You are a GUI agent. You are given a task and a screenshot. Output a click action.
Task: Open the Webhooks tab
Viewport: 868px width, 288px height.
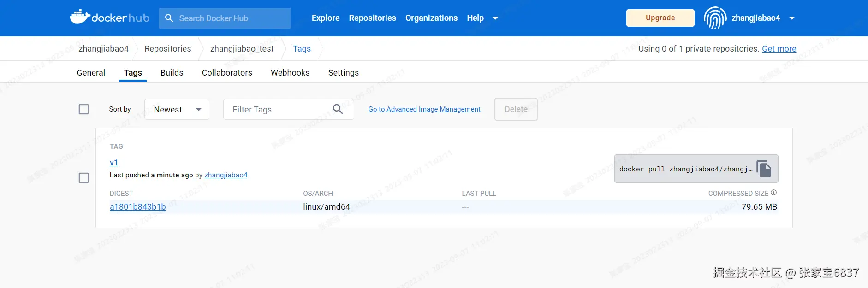pos(290,73)
